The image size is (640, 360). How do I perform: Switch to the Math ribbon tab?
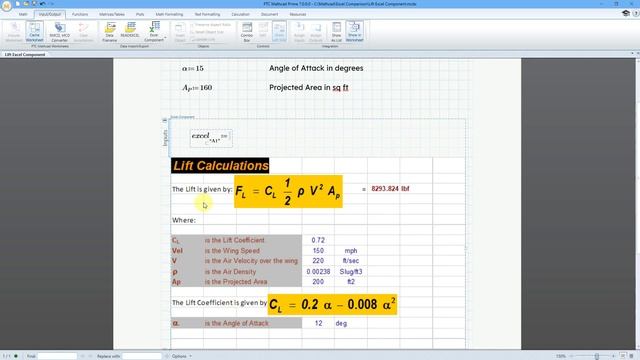point(23,14)
